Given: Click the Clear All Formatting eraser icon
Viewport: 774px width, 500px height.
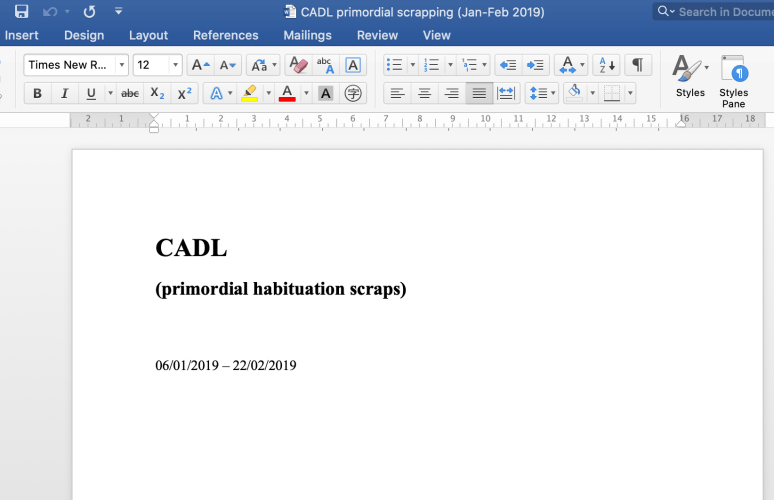Looking at the screenshot, I should click(297, 65).
